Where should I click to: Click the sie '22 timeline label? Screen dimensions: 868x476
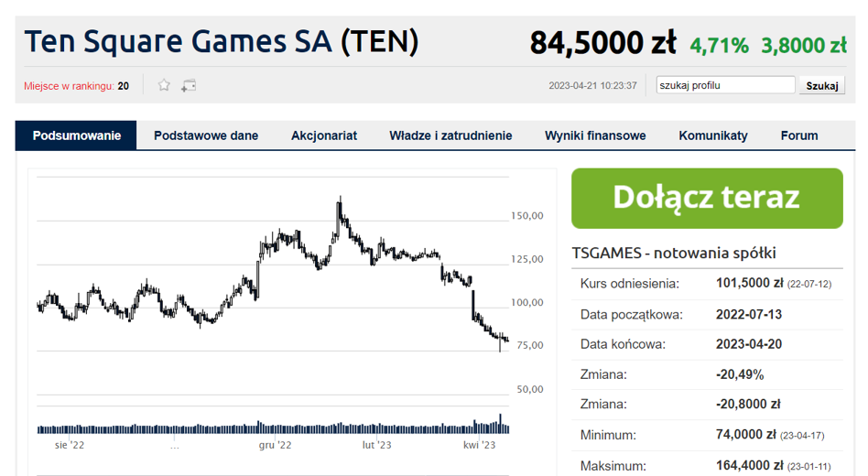70,445
